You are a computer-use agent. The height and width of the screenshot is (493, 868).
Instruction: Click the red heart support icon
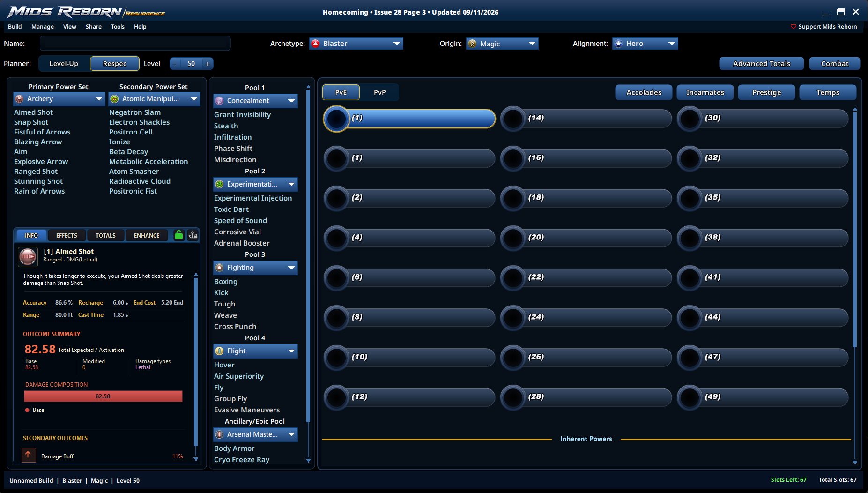tap(794, 27)
